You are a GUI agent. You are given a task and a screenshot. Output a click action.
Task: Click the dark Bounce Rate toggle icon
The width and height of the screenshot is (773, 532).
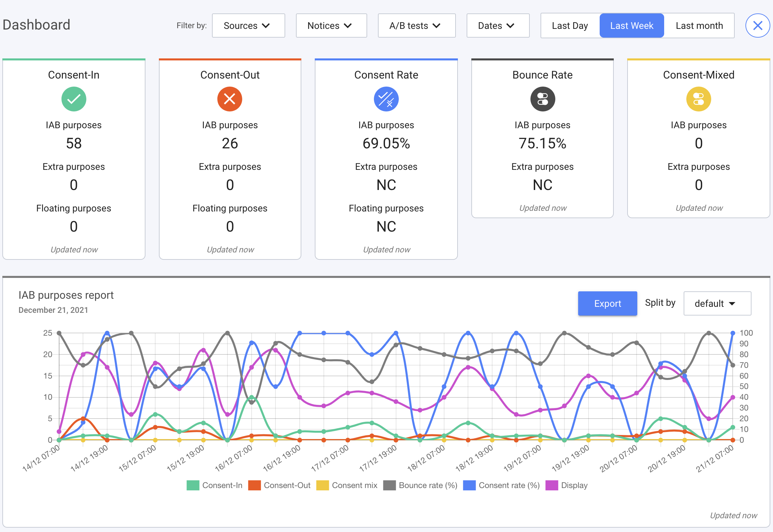point(543,99)
